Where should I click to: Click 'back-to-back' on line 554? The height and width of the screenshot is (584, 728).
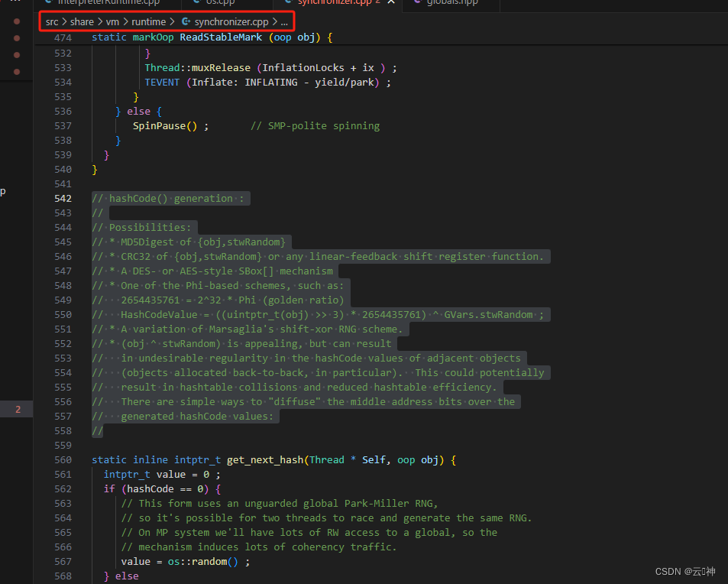[x=268, y=372]
